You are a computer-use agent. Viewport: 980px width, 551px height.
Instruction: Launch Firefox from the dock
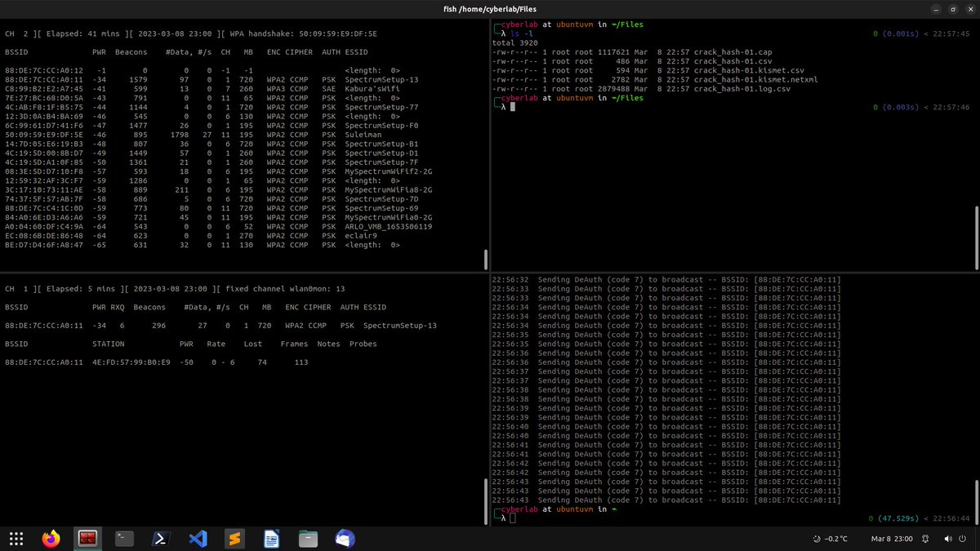pyautogui.click(x=51, y=538)
